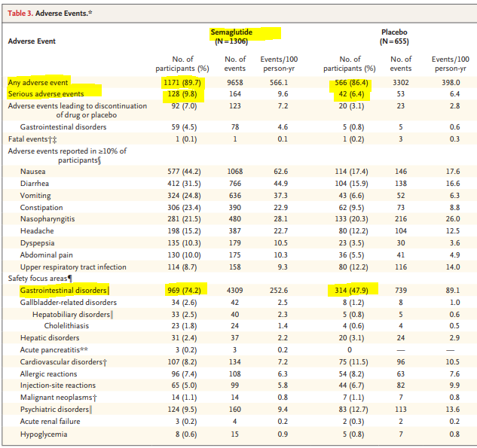Select the events count '9658'
The image size is (477, 448).
tap(235, 83)
